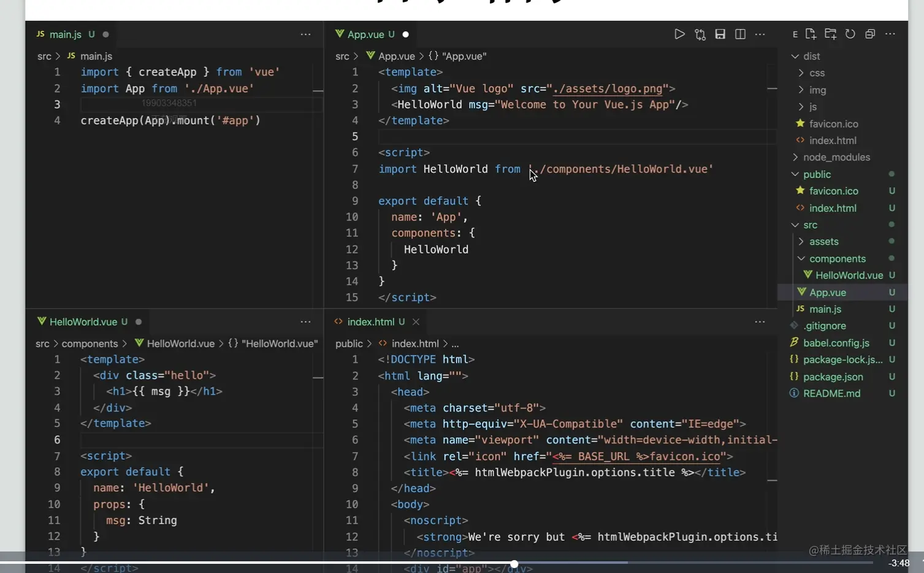Collapse all folders in the explorer
This screenshot has height=573, width=924.
pos(870,34)
